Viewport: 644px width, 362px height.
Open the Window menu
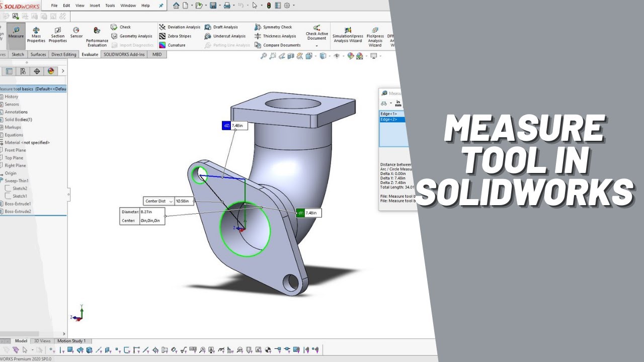click(x=128, y=6)
